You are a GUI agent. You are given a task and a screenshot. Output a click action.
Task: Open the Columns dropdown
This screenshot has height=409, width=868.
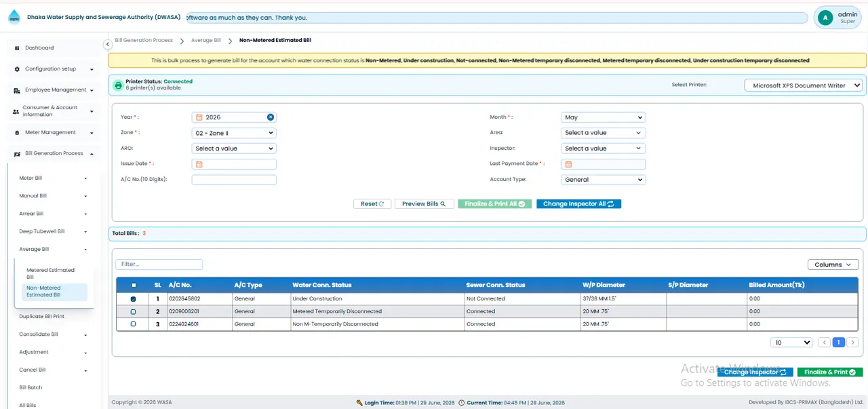coord(833,265)
